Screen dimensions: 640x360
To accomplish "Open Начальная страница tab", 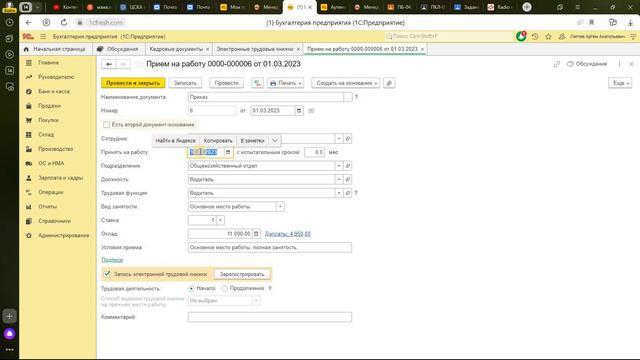I will (55, 49).
